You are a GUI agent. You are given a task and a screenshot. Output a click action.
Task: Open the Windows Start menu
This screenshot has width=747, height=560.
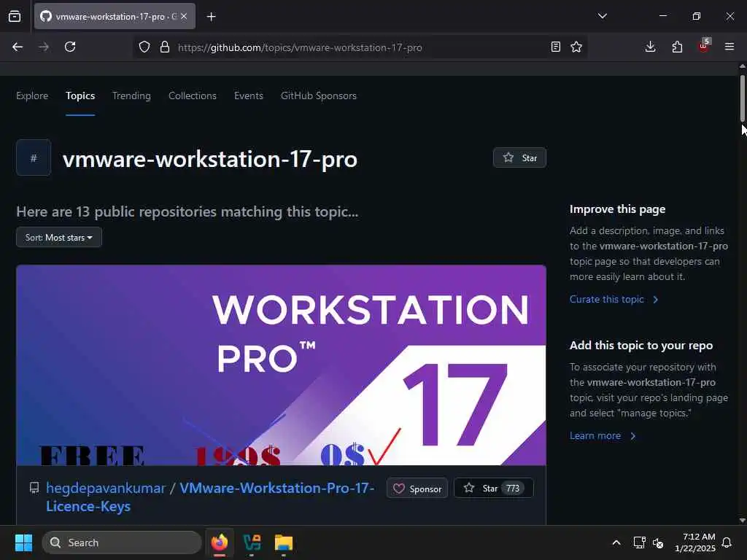23,542
